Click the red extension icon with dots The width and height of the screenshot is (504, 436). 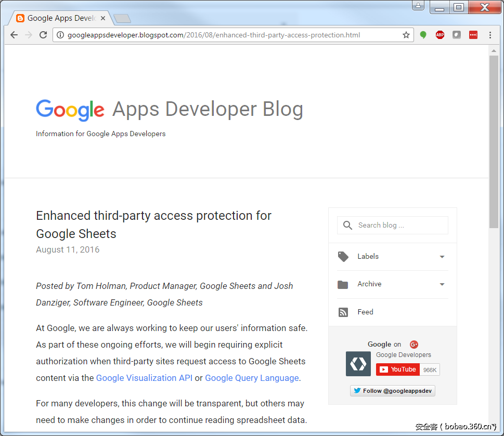coord(473,35)
